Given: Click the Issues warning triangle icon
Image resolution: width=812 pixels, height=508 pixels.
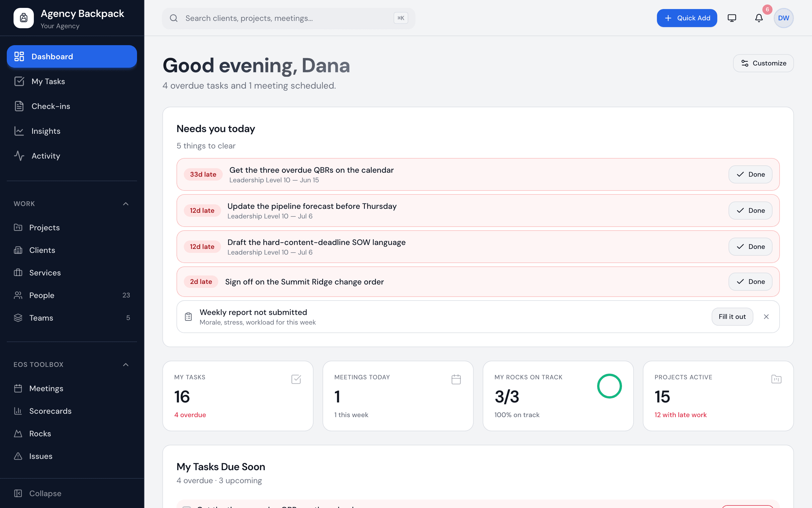Looking at the screenshot, I should tap(18, 456).
